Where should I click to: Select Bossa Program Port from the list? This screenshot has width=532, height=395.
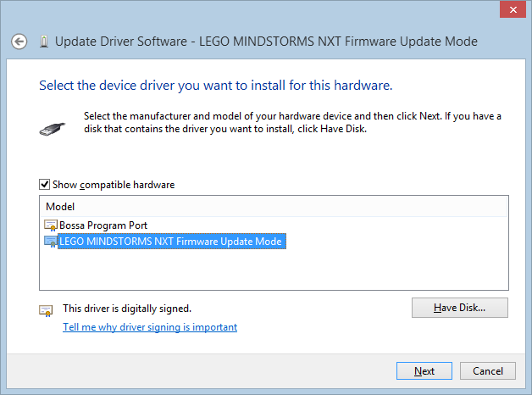click(x=103, y=225)
